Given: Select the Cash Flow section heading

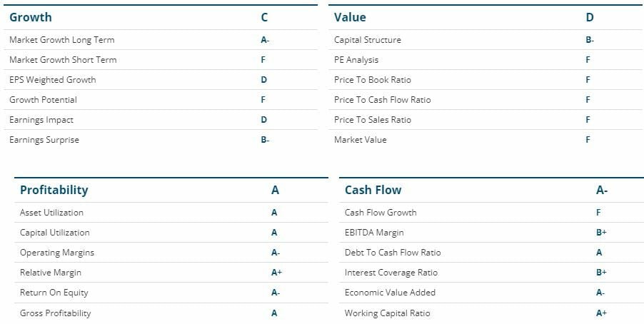Looking at the screenshot, I should click(x=373, y=190).
